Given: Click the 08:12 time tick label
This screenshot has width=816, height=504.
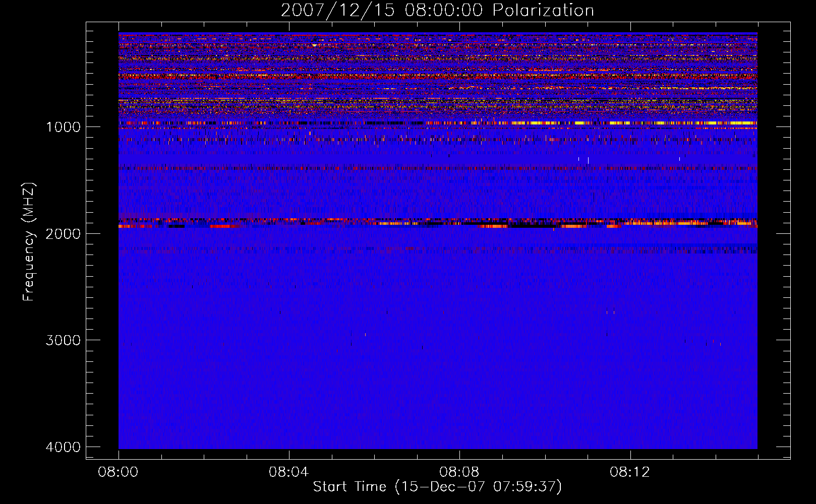Looking at the screenshot, I should point(629,472).
